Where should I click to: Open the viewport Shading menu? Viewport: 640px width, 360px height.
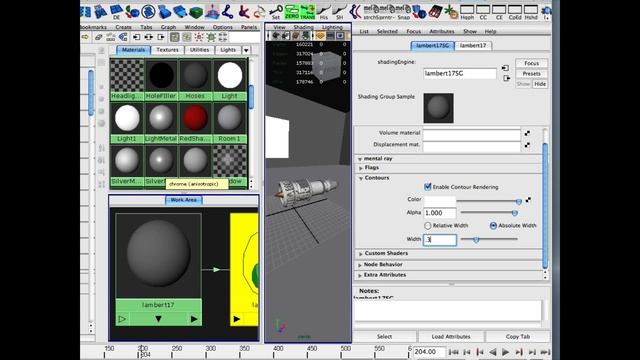click(304, 27)
